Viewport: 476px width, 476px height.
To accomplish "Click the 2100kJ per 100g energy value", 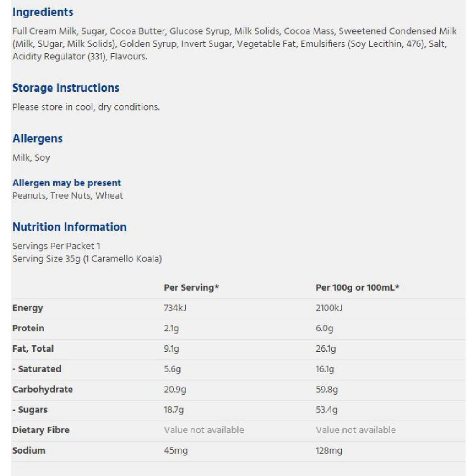I will point(329,308).
